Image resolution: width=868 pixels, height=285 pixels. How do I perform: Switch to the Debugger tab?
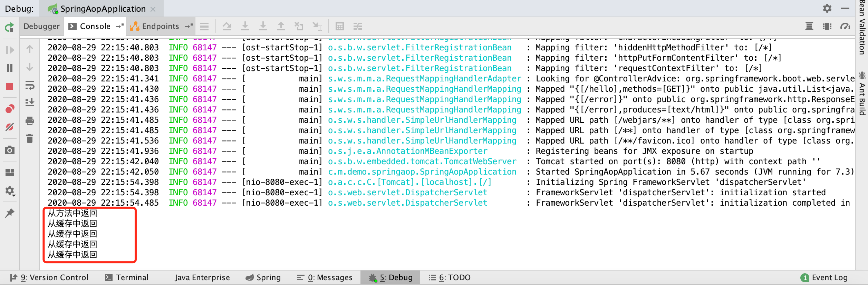pyautogui.click(x=41, y=26)
